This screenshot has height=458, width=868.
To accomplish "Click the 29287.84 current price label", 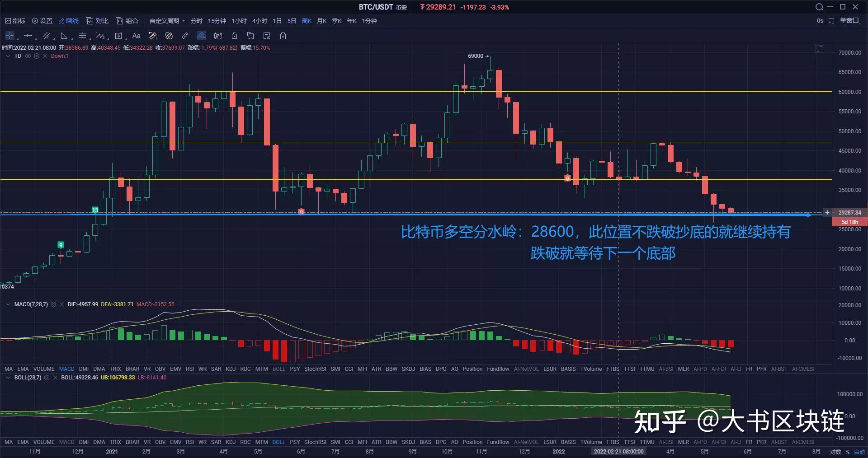I will pos(849,212).
